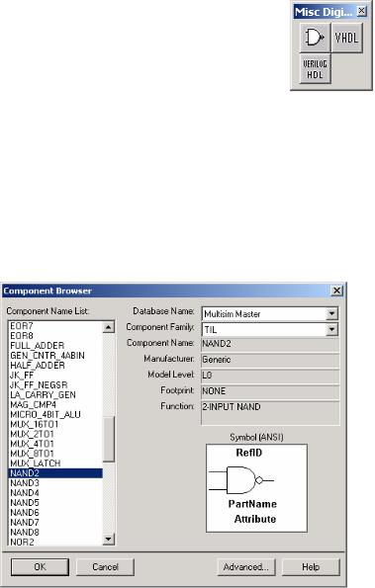Select NAND3 in the component list
The image size is (375, 588).
55,483
